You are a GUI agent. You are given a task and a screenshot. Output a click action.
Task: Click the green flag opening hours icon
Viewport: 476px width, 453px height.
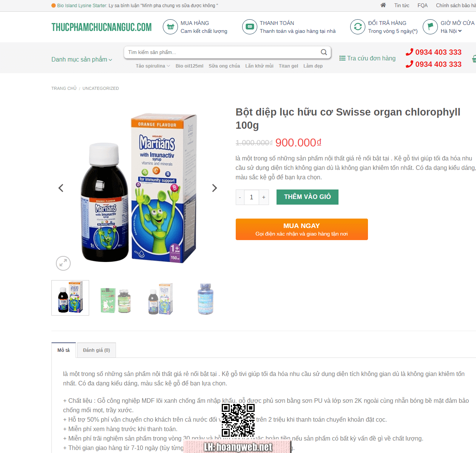[430, 27]
